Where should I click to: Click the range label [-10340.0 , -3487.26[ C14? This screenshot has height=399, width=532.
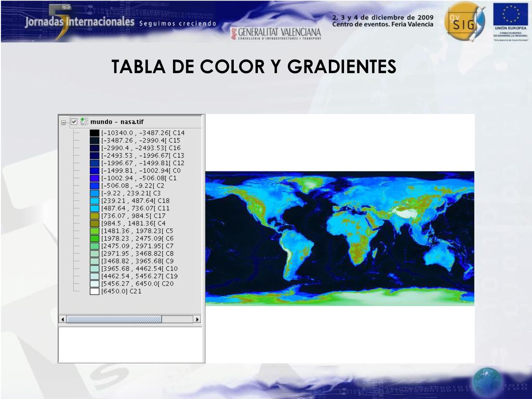(x=143, y=133)
